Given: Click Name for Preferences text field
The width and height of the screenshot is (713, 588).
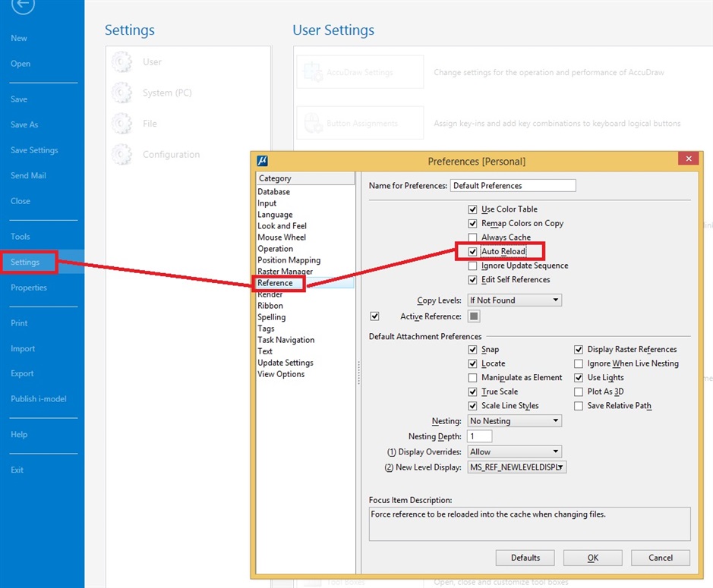Looking at the screenshot, I should tap(513, 185).
